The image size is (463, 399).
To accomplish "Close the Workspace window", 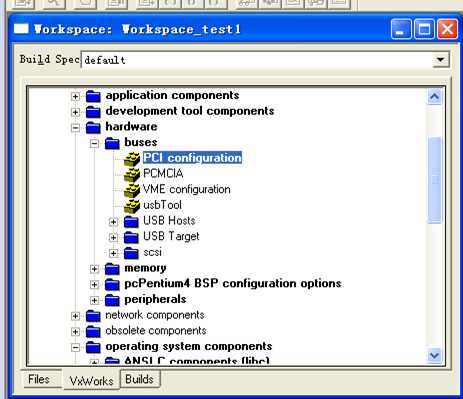I will (447, 29).
